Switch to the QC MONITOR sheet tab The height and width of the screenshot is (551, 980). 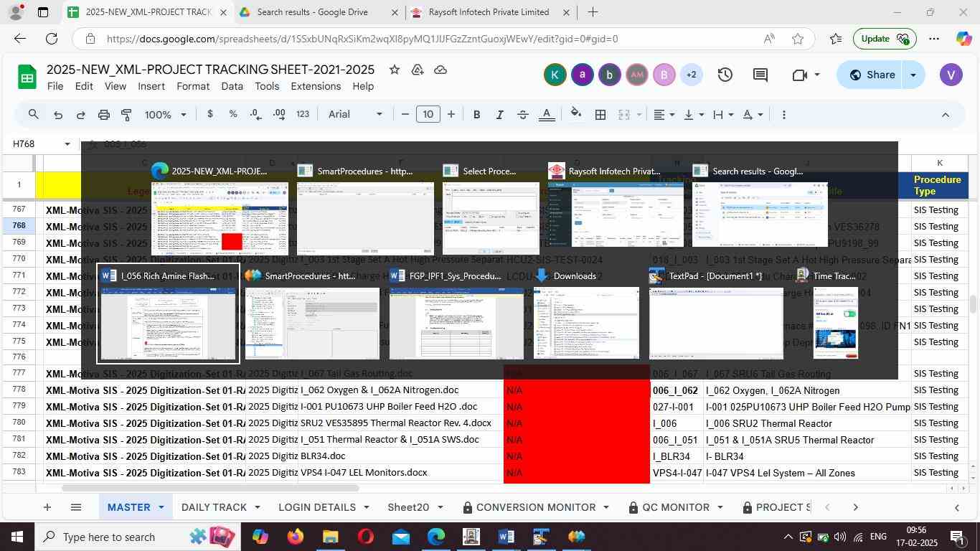click(675, 507)
